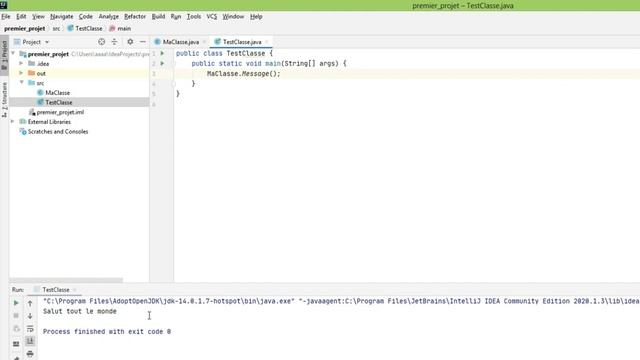
Task: Expand the out folder
Action: click(21, 73)
